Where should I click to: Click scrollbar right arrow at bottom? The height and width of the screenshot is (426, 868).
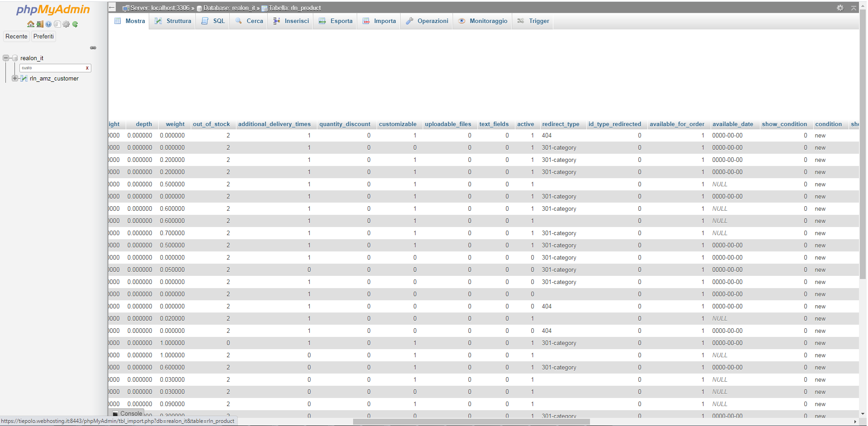coord(855,421)
